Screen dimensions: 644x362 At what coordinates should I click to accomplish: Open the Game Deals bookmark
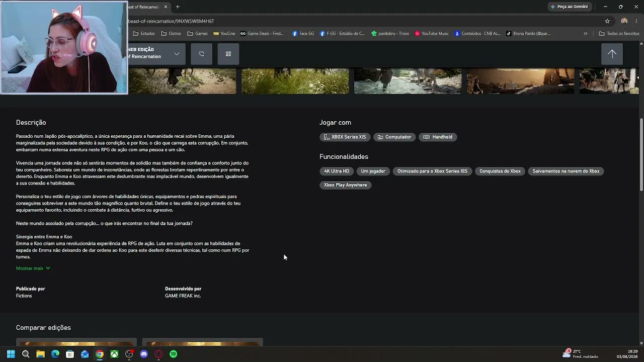262,34
